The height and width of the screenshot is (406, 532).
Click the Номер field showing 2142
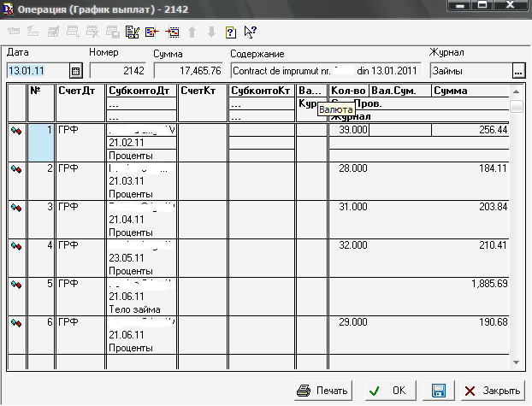coord(118,71)
